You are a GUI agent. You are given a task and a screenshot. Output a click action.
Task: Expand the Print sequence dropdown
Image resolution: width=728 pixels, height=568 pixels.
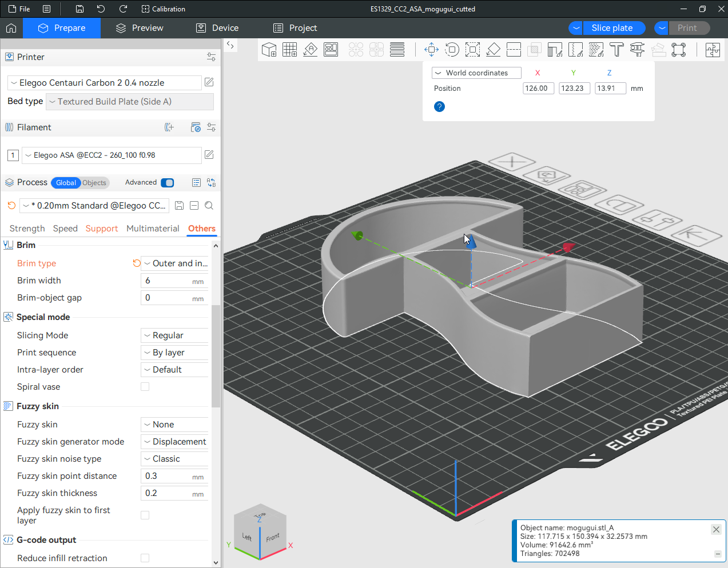click(175, 353)
